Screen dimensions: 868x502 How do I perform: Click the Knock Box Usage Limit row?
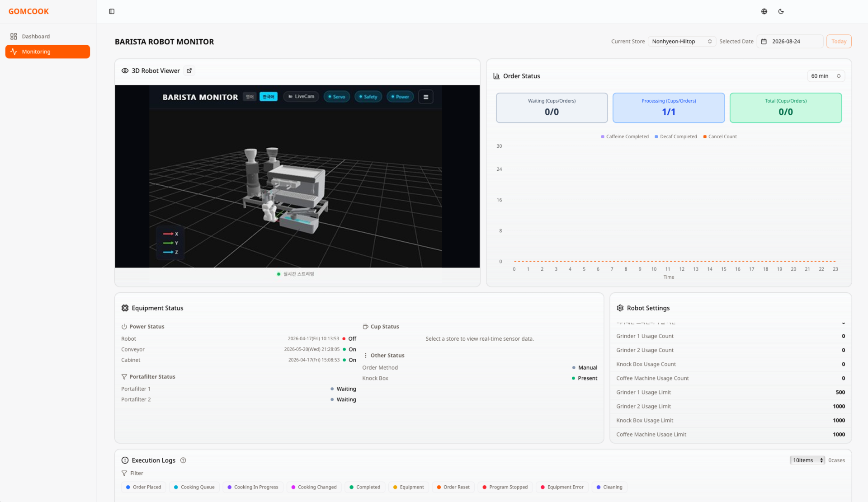[731, 420]
